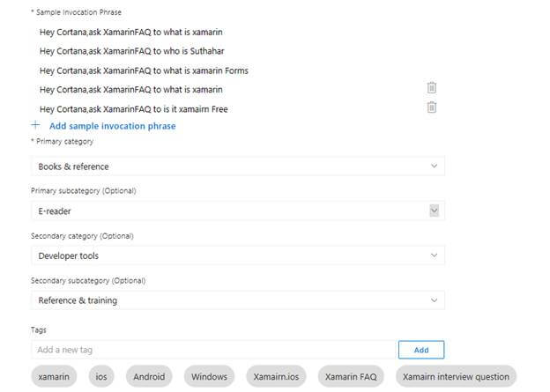The image size is (550, 392).
Task: Click the Xamarin FAQ tag chip
Action: 351,377
